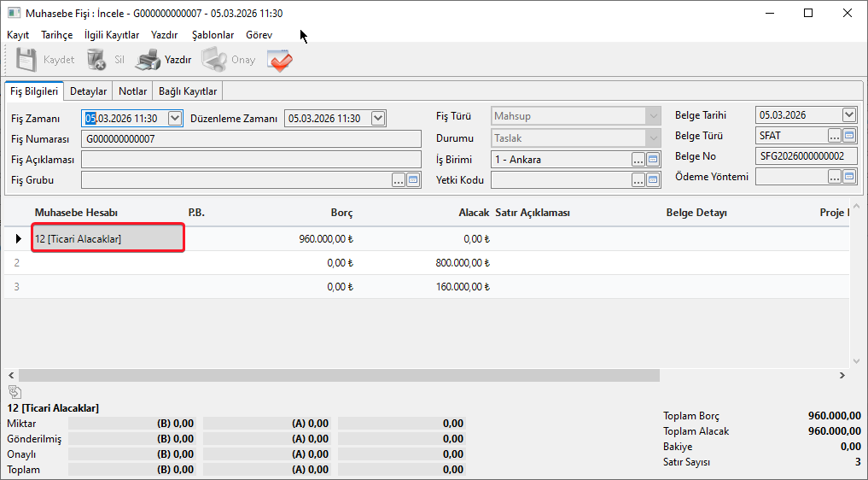Switch to the Bağlı Kayıtlar tab
This screenshot has height=480, width=868.
188,91
